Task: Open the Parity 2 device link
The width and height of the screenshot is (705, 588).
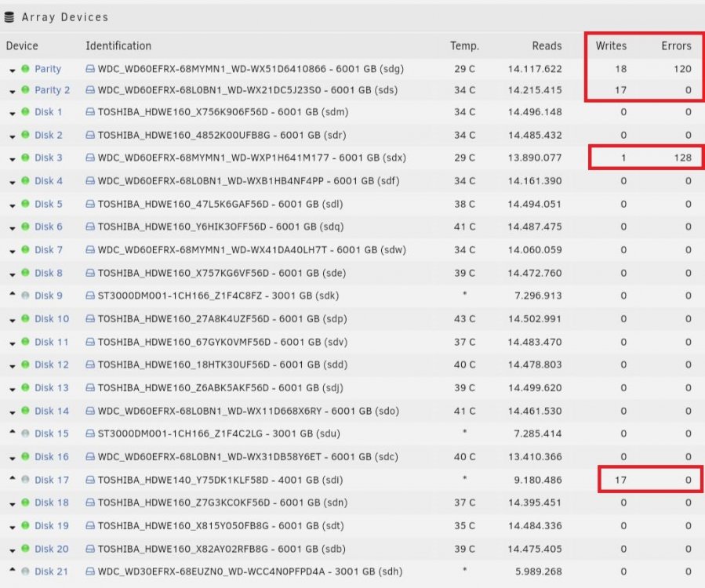Action: click(53, 90)
